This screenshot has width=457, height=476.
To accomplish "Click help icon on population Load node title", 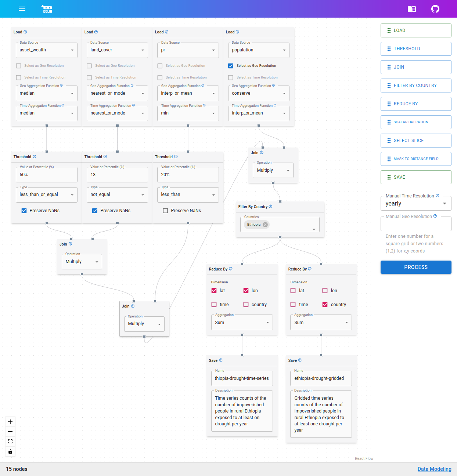I will click(x=237, y=32).
